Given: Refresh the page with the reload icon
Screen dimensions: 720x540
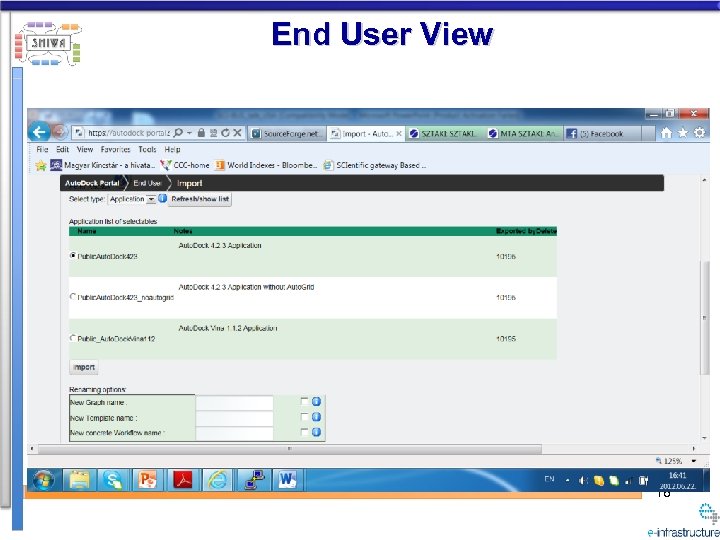Looking at the screenshot, I should tap(225, 133).
